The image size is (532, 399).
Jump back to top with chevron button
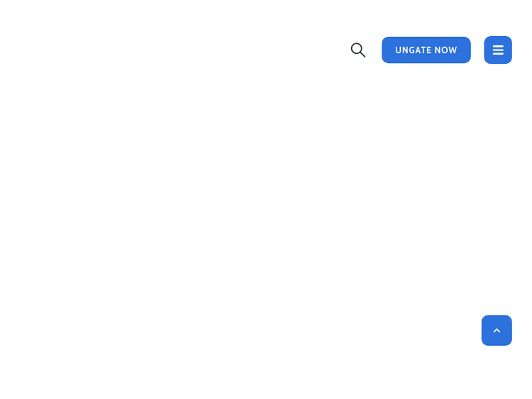coord(497,330)
